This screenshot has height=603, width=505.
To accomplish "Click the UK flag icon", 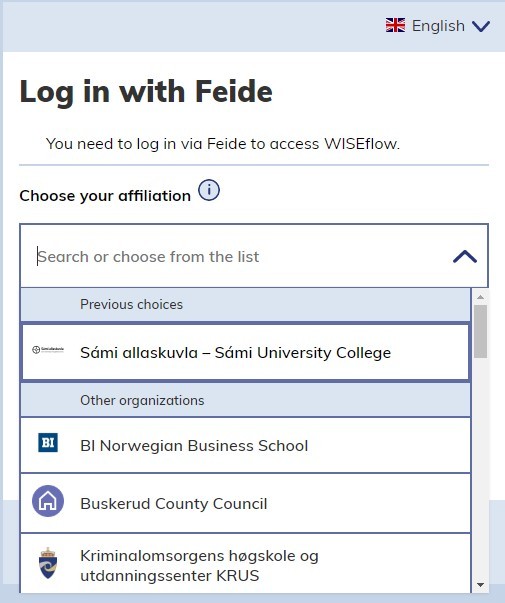I will click(x=395, y=25).
